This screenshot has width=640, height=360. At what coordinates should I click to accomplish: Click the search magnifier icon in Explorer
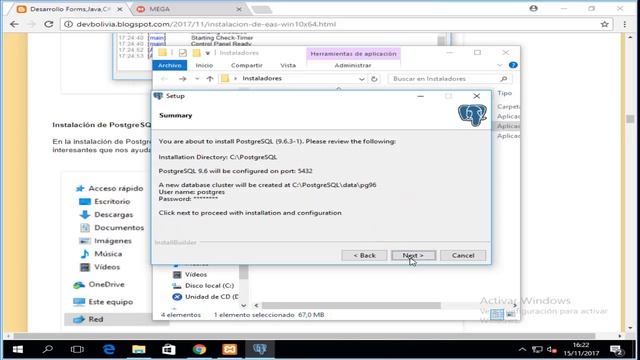(504, 79)
